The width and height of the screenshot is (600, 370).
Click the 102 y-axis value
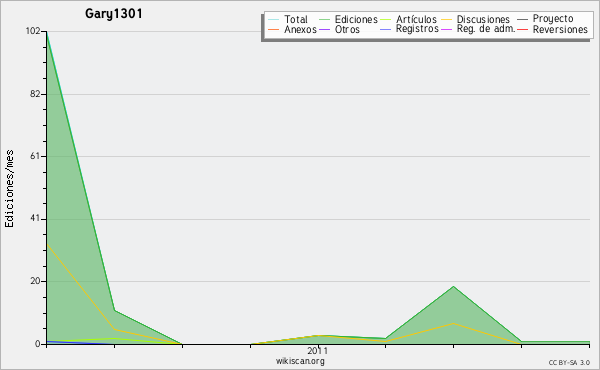coord(33,31)
